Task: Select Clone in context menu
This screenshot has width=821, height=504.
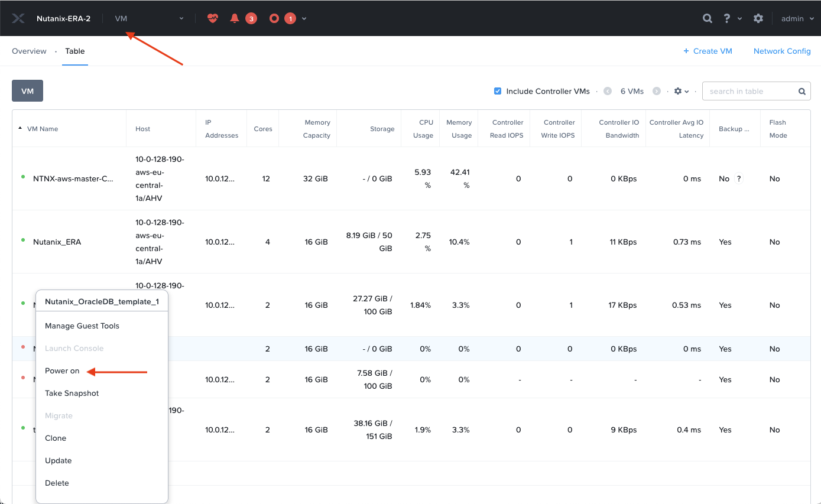Action: pyautogui.click(x=56, y=438)
